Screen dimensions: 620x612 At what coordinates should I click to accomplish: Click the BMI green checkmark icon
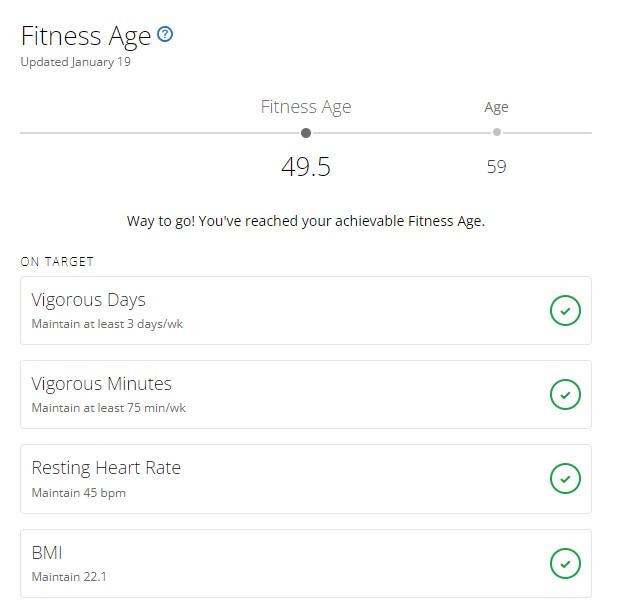coord(565,563)
